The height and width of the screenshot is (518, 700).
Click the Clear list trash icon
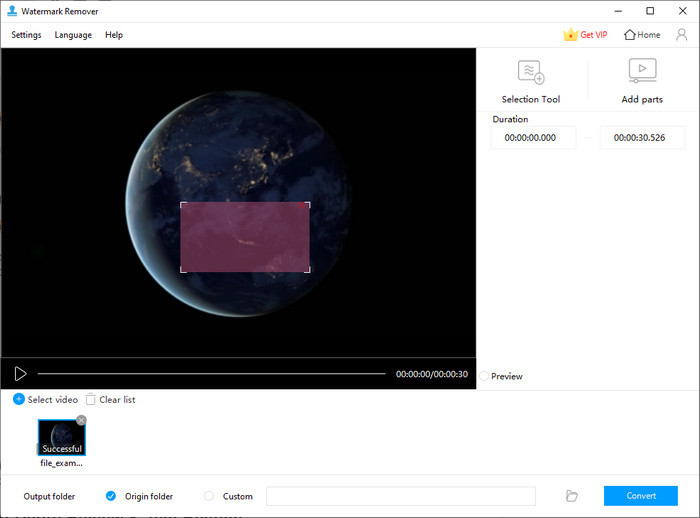(x=91, y=399)
